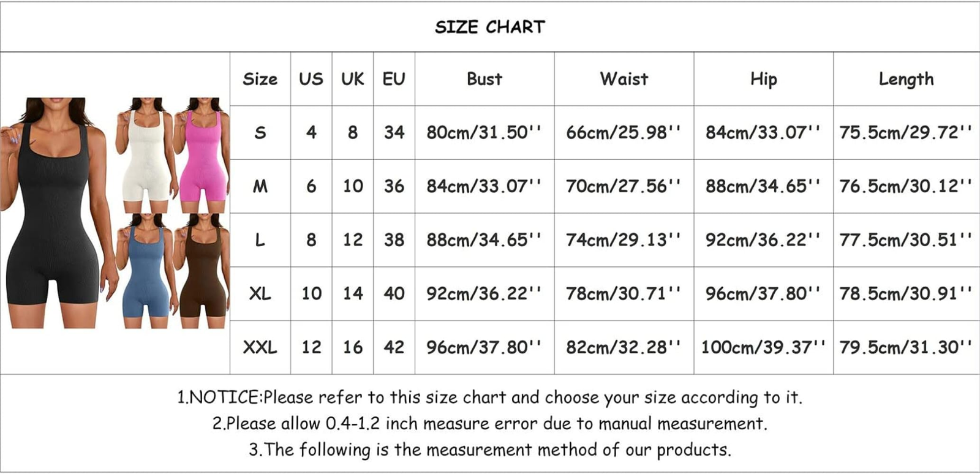
Task: Select the S size row label
Action: (260, 132)
